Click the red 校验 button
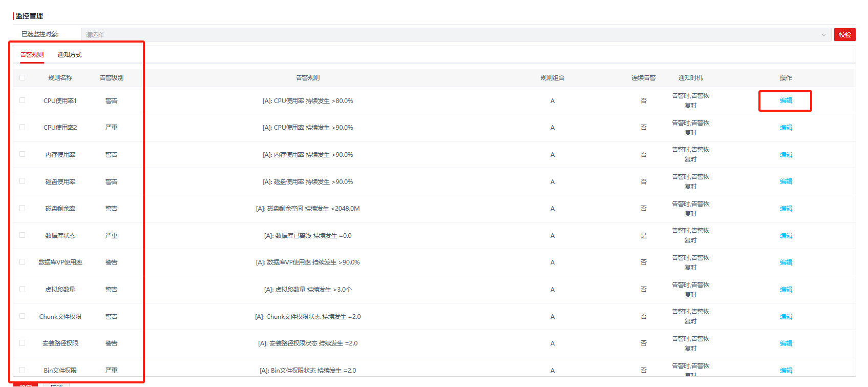The width and height of the screenshot is (868, 387). tap(844, 35)
